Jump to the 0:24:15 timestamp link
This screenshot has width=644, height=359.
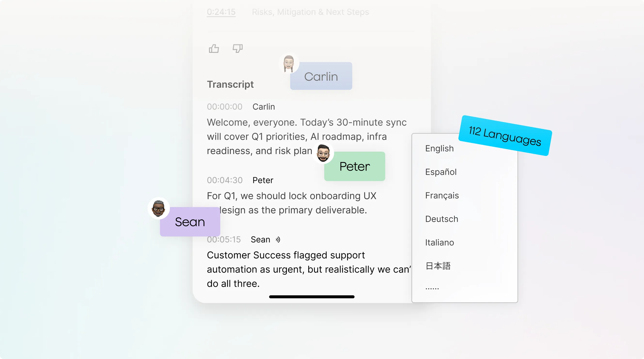[x=221, y=12]
